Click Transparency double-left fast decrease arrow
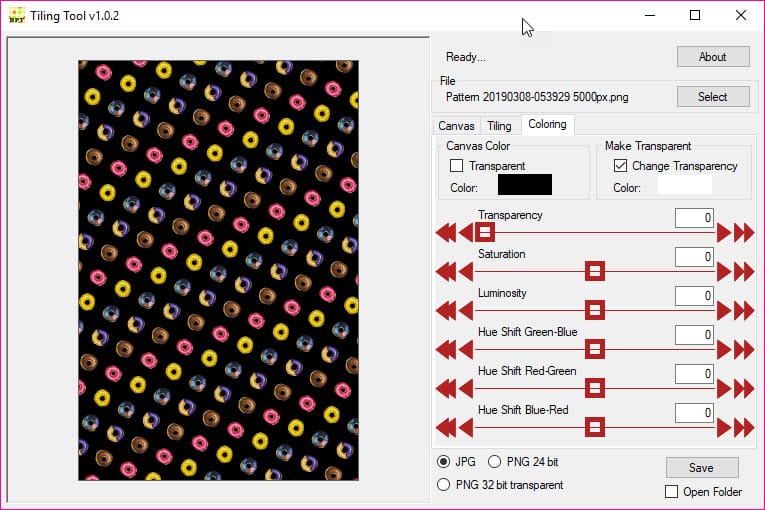The image size is (765, 510). click(x=446, y=233)
